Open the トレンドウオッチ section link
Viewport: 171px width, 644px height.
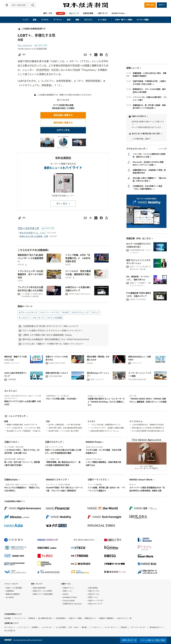[x=18, y=416]
